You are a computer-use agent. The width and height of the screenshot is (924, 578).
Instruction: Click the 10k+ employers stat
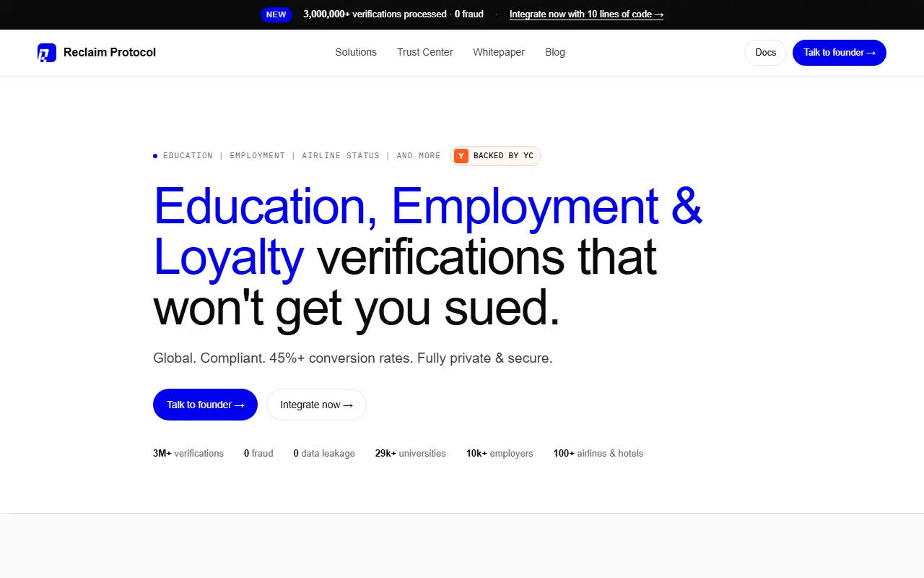[x=500, y=454]
